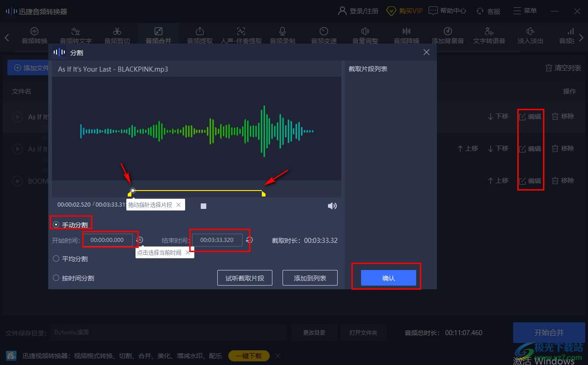
Task: Show earlier tools with left chevron
Action: pyautogui.click(x=7, y=37)
